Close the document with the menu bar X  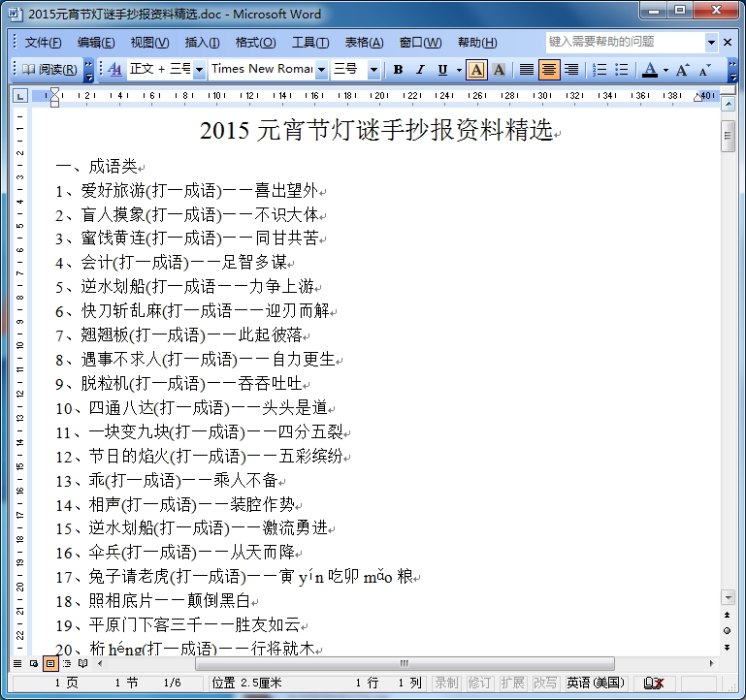(728, 43)
